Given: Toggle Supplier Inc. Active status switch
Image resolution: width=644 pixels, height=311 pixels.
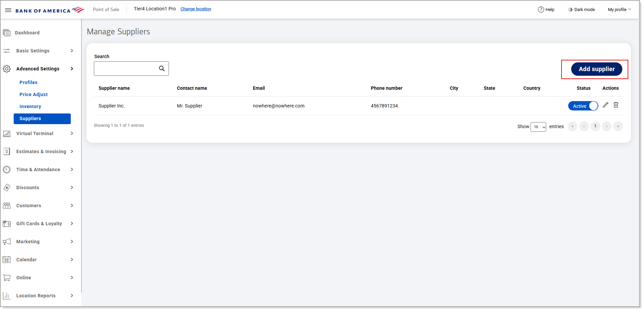Looking at the screenshot, I should pyautogui.click(x=583, y=106).
